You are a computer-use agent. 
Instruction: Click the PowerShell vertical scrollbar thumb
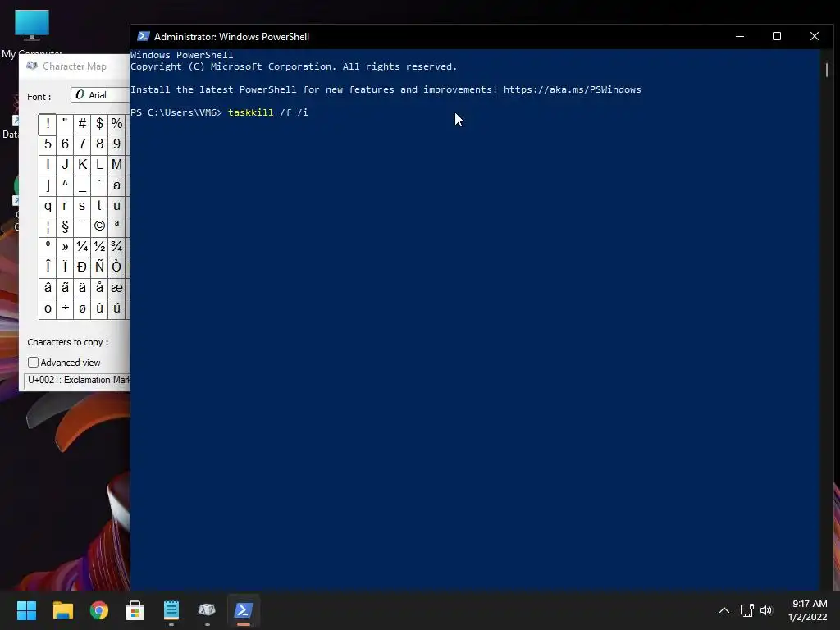coord(827,70)
